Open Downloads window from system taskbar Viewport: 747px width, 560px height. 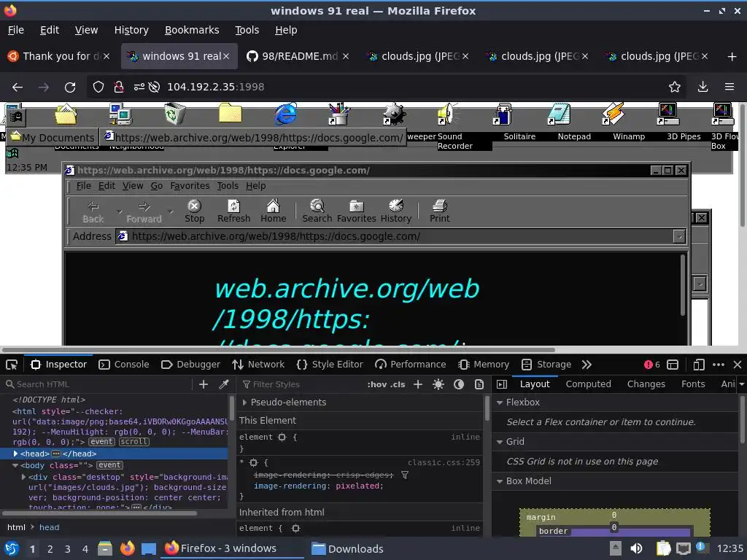point(348,549)
